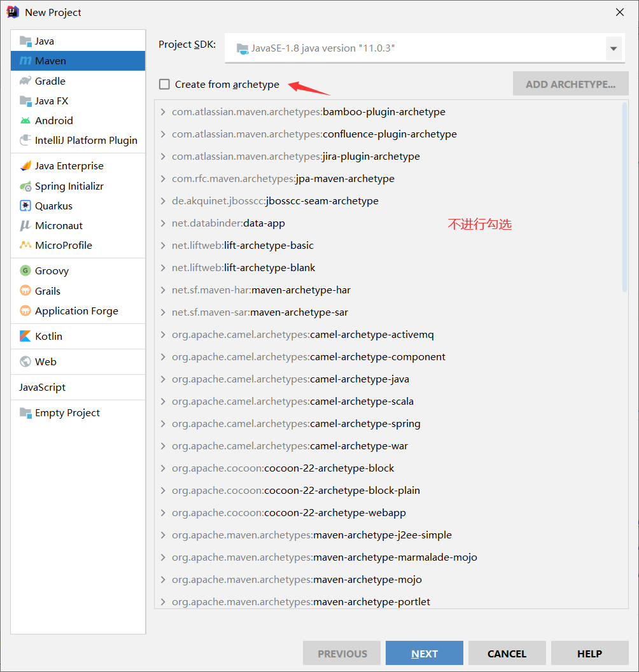
Task: Click the Grails orange icon
Action: tap(25, 291)
